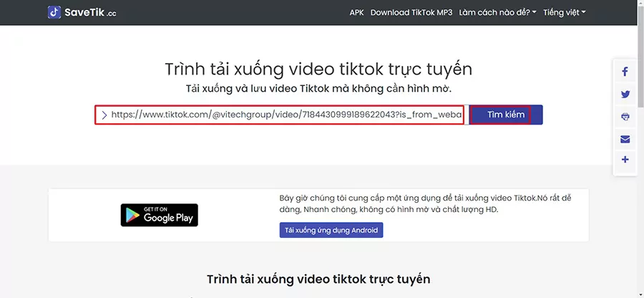Click the SaveTik logo icon
The width and height of the screenshot is (644, 298).
pos(54,12)
